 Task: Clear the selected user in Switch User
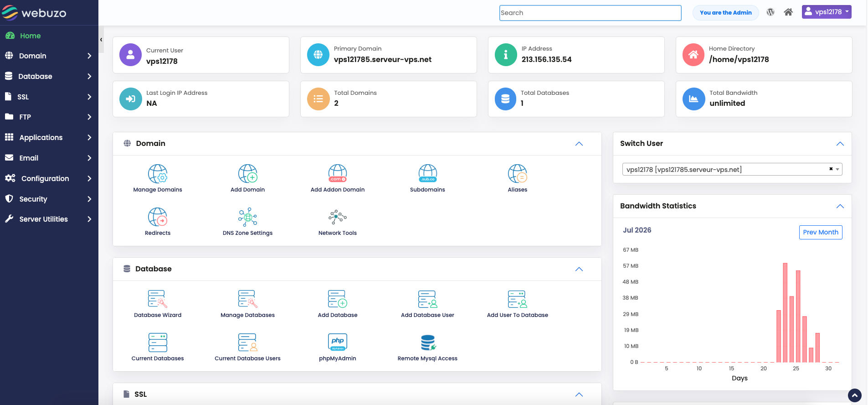tap(831, 169)
